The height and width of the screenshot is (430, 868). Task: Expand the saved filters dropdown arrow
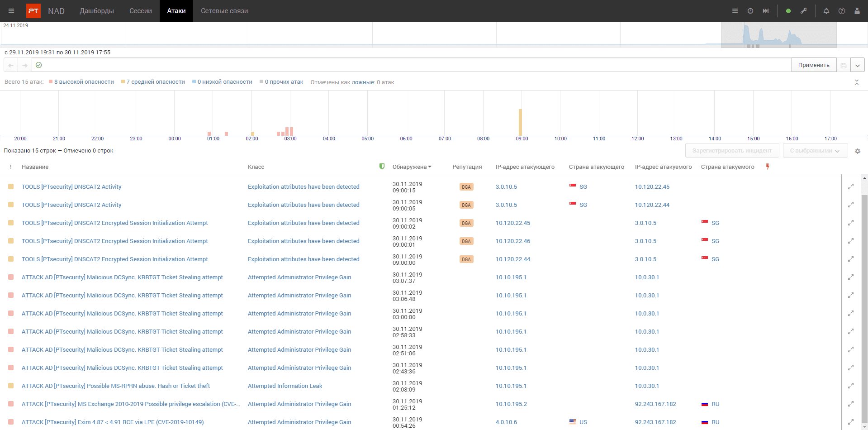pyautogui.click(x=858, y=65)
